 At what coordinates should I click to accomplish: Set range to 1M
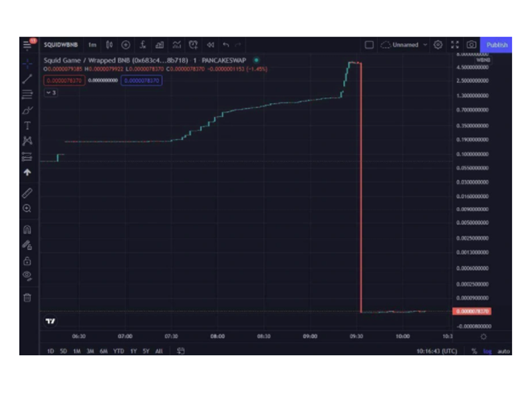point(77,351)
